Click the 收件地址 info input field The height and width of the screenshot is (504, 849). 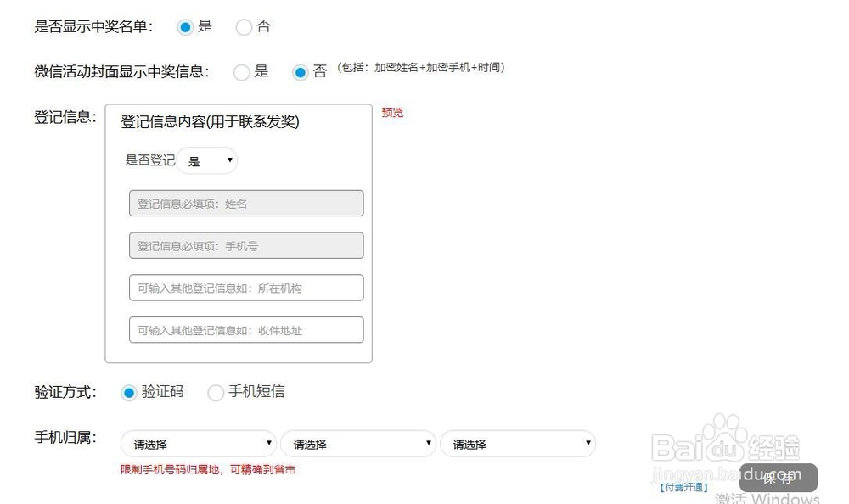[245, 330]
